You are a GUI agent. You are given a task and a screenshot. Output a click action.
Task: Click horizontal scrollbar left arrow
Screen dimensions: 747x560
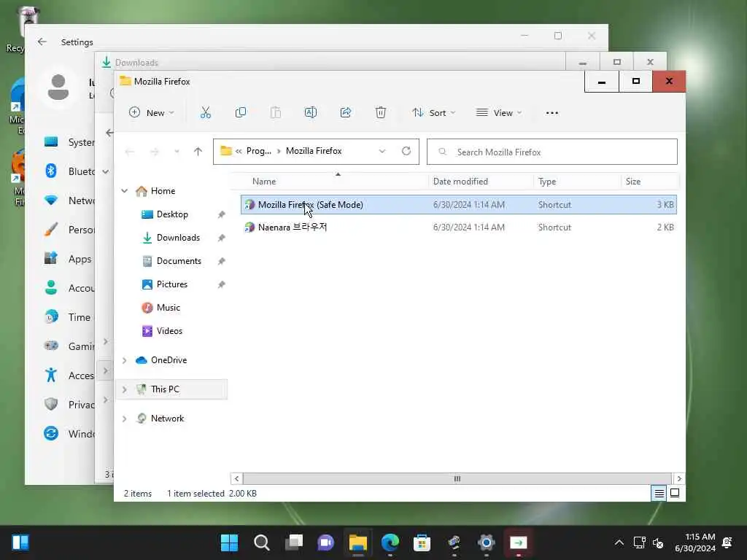click(x=236, y=478)
